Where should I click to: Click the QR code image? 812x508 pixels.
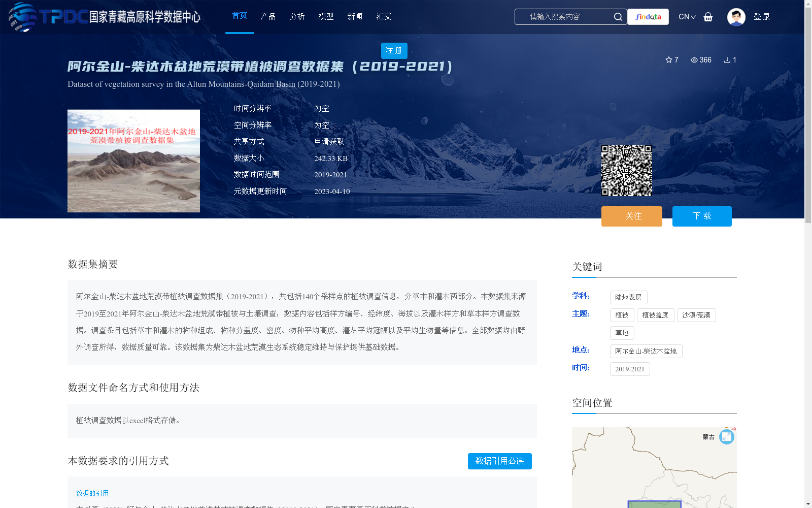pyautogui.click(x=627, y=171)
